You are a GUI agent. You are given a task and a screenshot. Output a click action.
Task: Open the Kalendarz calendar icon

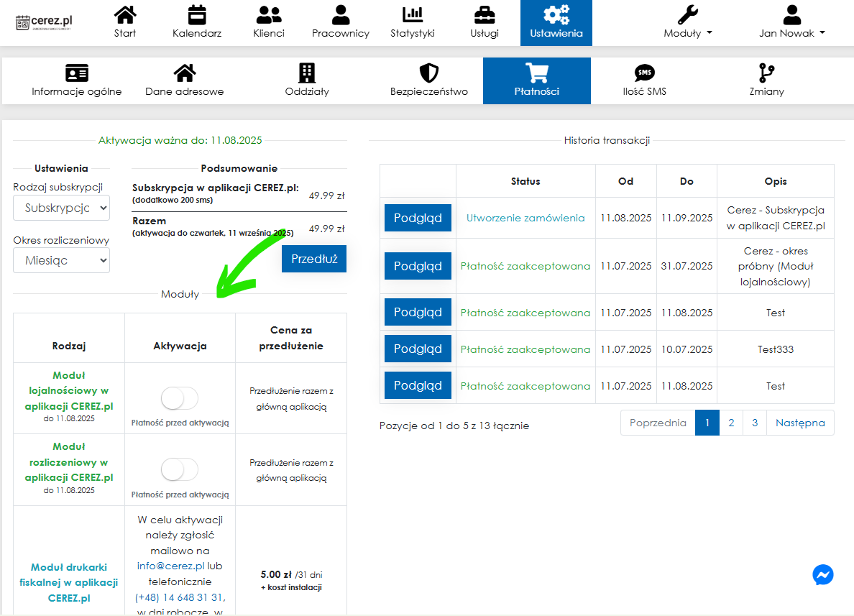coord(196,14)
